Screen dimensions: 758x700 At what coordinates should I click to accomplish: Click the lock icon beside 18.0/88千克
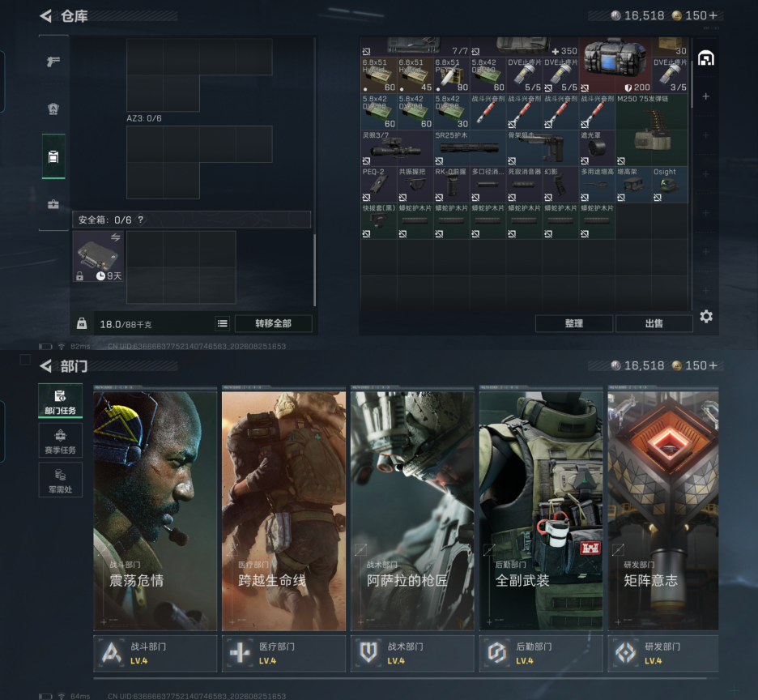(82, 323)
